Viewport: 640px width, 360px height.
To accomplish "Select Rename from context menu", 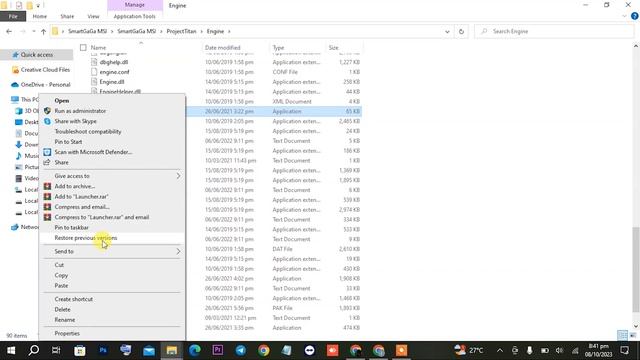I will (x=64, y=320).
